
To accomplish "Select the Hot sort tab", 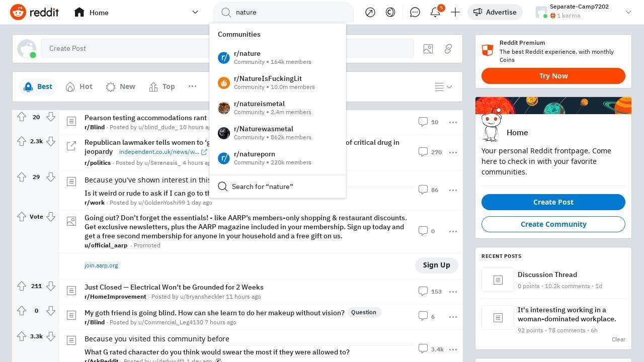I will 79,86.
